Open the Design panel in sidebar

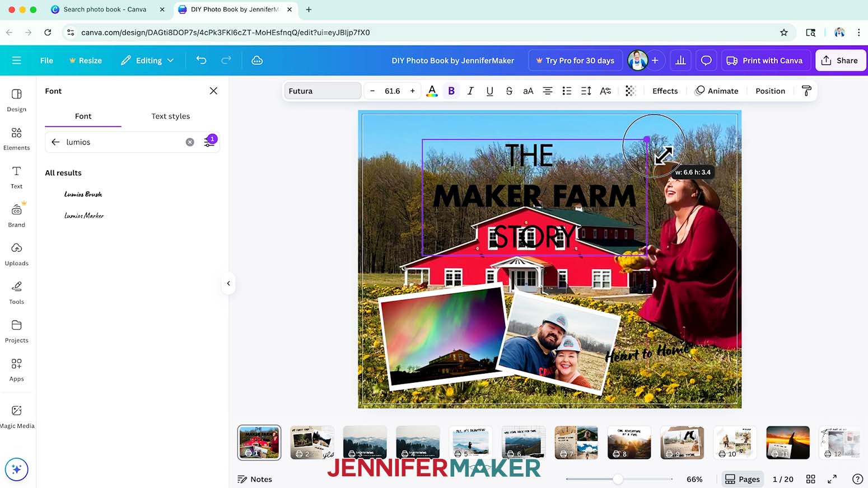pyautogui.click(x=17, y=100)
